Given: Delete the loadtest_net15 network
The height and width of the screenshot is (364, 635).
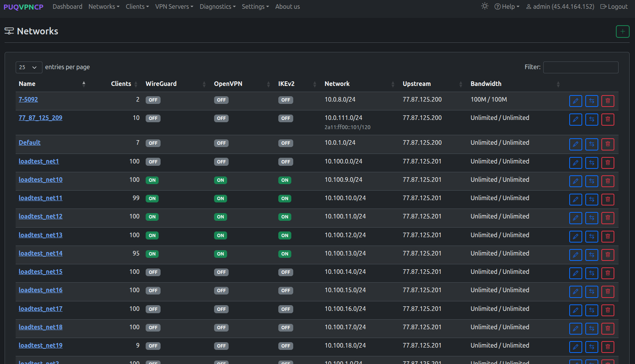Looking at the screenshot, I should click(x=607, y=273).
